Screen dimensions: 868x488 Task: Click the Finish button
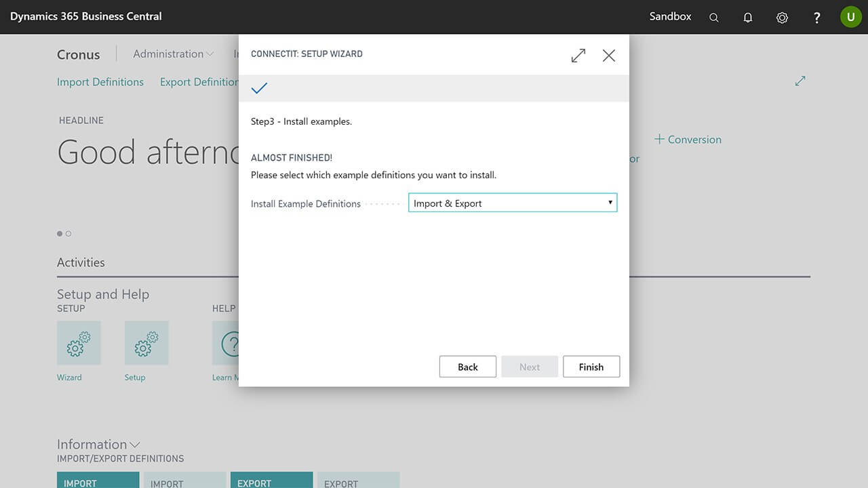pos(591,367)
